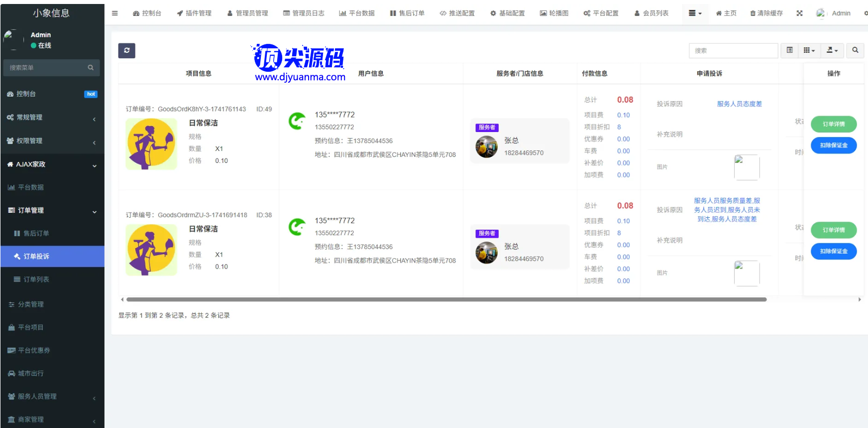Viewport: 868px width, 428px height.
Task: Click the table 搜索 input field
Action: point(733,51)
